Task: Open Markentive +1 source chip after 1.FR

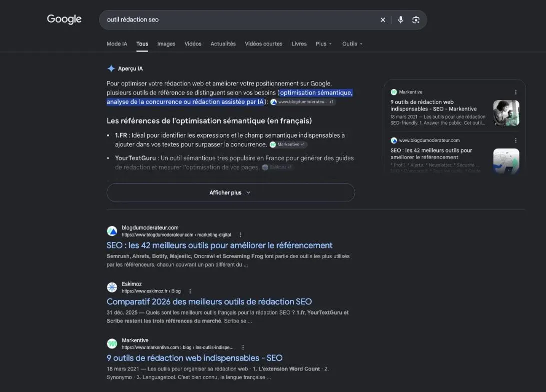Action: click(x=288, y=144)
